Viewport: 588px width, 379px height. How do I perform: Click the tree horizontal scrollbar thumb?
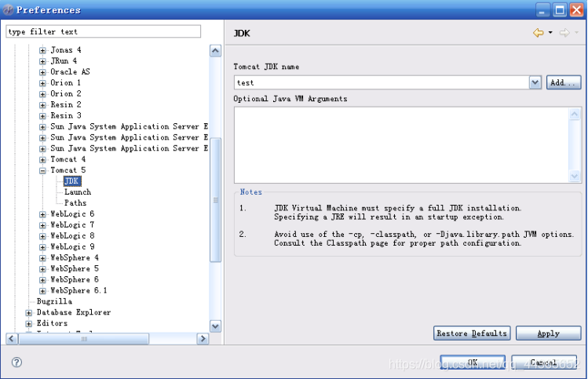pos(84,339)
